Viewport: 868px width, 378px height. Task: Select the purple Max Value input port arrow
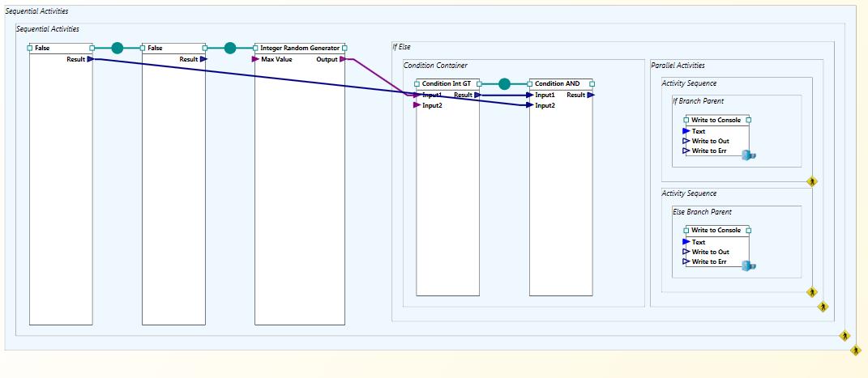pos(255,59)
